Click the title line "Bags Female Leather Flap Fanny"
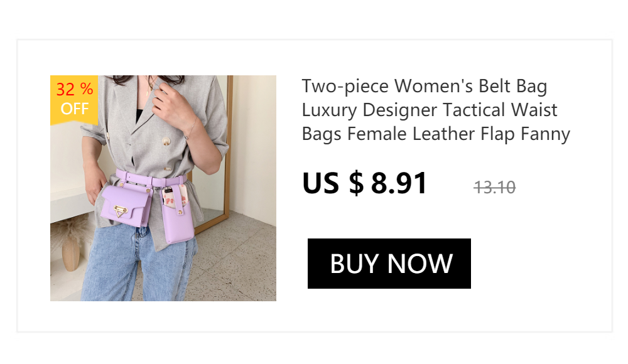Screen dimensions: 628x364 [436, 134]
